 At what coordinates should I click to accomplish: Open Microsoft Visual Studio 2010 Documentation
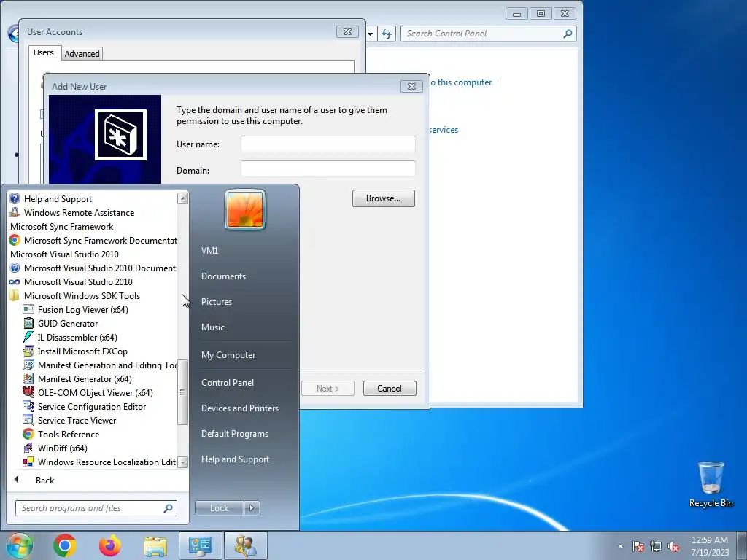click(93, 268)
